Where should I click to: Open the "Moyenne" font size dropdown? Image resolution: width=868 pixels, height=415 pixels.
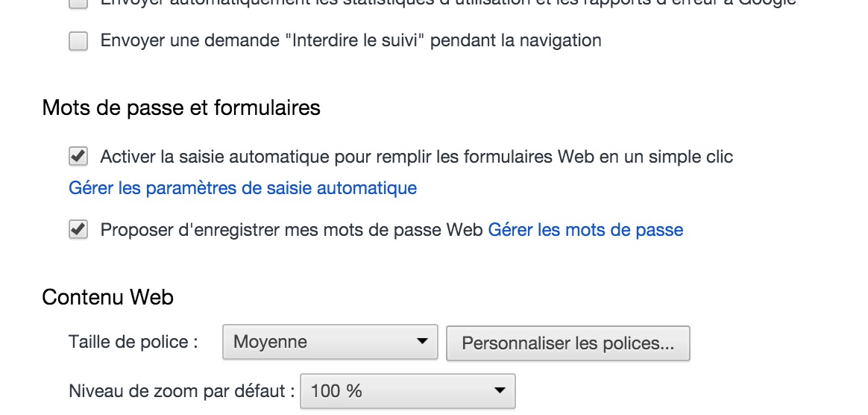330,343
